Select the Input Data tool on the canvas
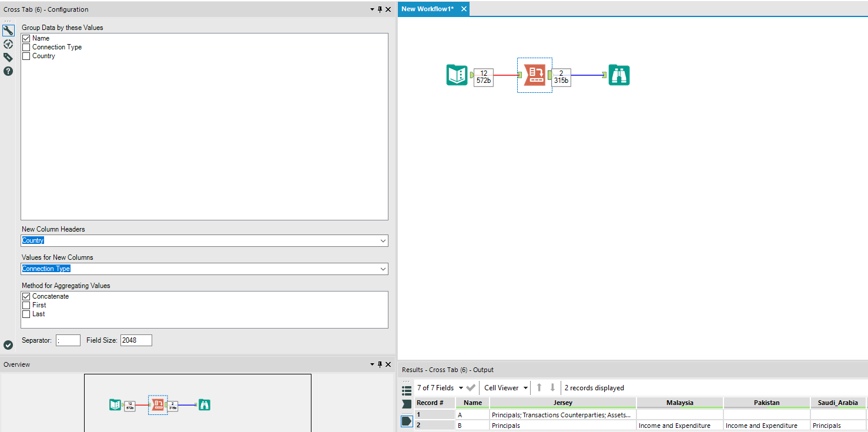The height and width of the screenshot is (432, 868). tap(457, 75)
